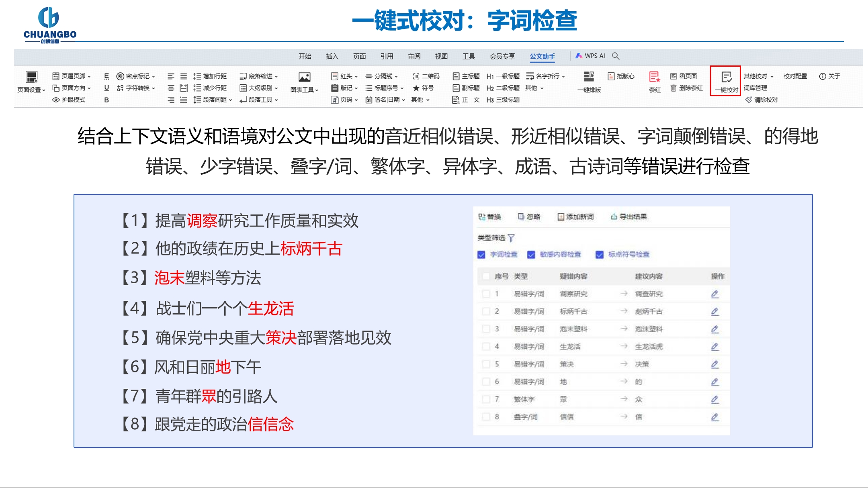The width and height of the screenshot is (868, 488).
Task: Click the 导出结果 button
Action: (629, 217)
